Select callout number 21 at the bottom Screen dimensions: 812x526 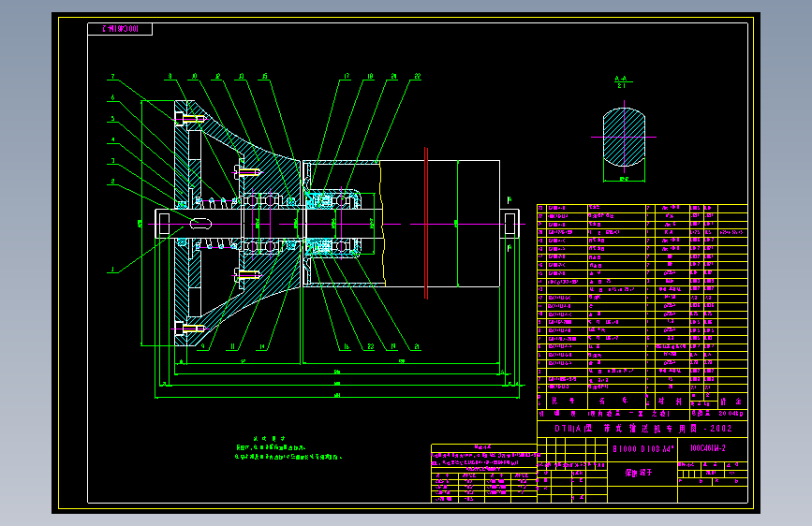[417, 347]
